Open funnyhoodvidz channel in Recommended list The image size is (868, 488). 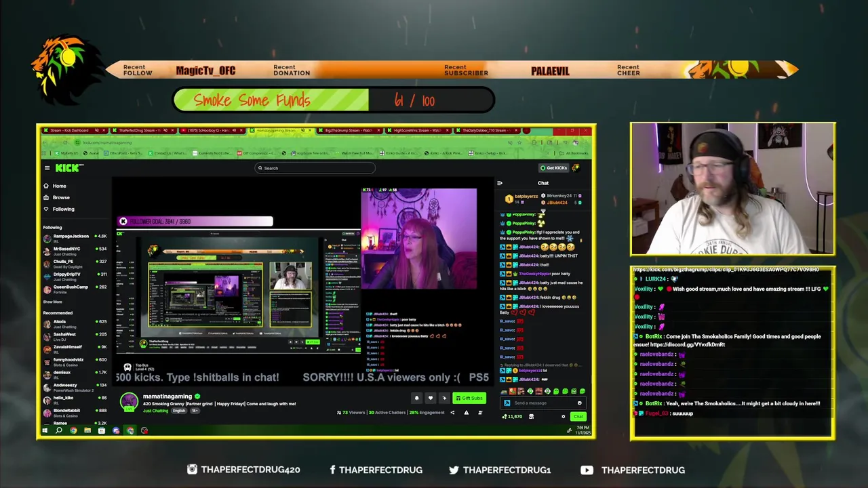tap(75, 362)
